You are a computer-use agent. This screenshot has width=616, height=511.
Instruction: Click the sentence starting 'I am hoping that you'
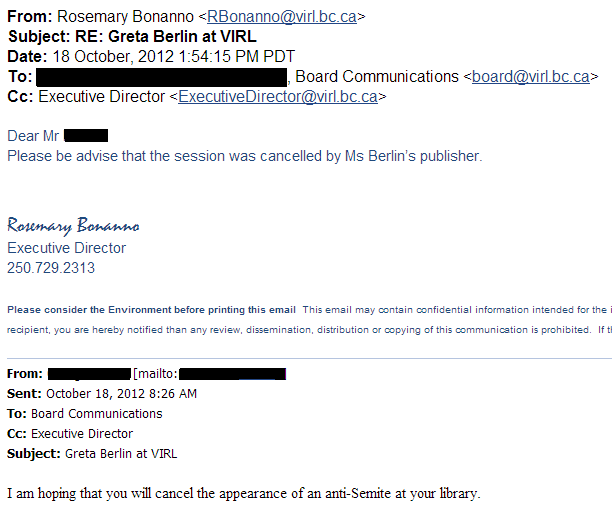click(244, 493)
